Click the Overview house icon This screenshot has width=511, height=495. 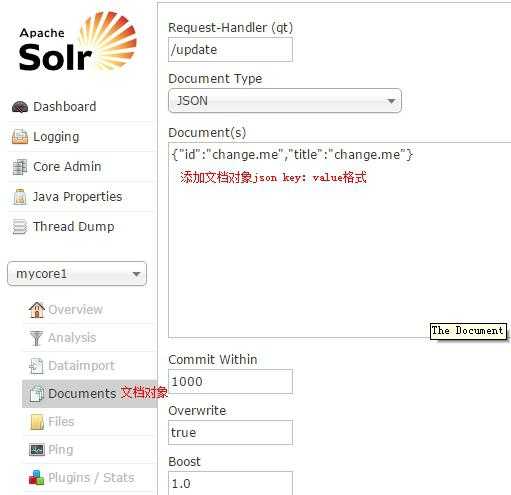[37, 310]
